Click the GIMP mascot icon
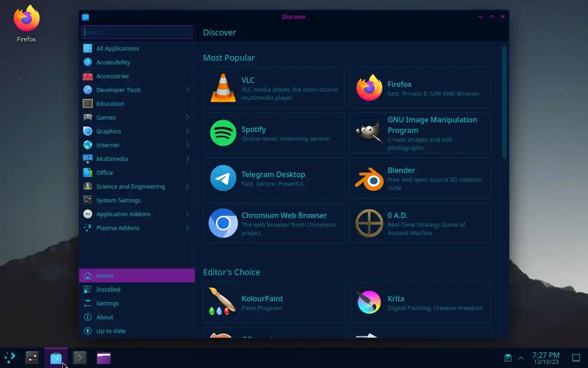The height and width of the screenshot is (368, 588). pyautogui.click(x=369, y=133)
